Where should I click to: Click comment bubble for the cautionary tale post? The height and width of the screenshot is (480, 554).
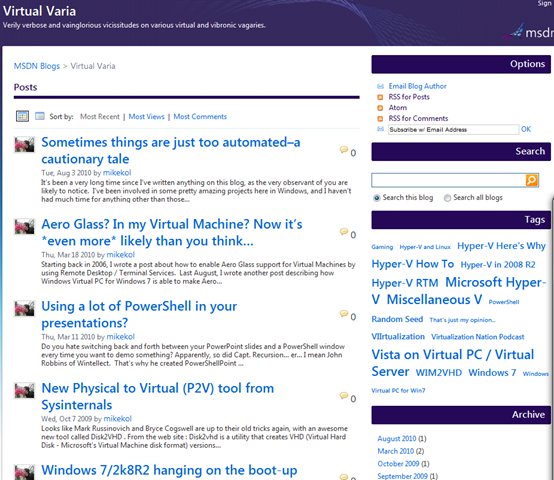click(x=344, y=150)
